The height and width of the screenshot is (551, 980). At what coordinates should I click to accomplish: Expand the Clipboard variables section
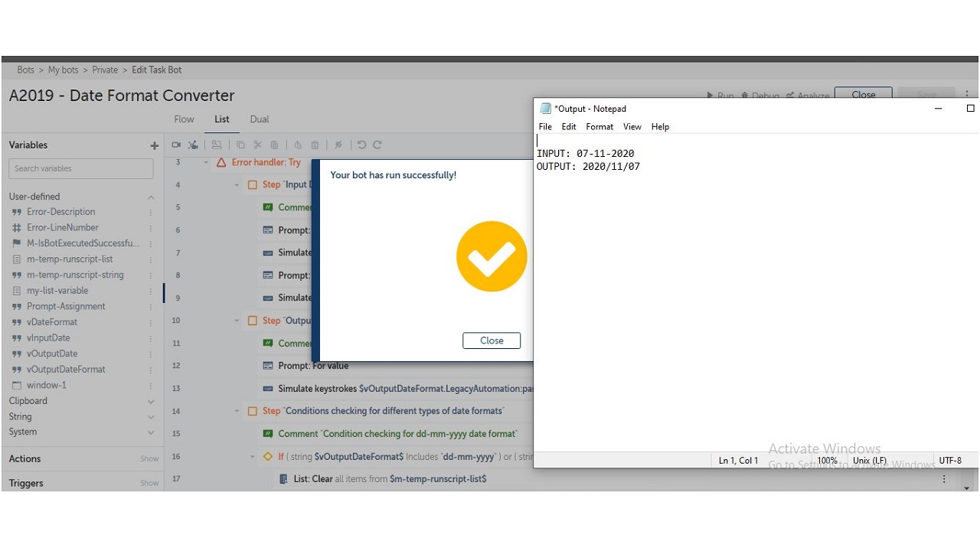151,401
